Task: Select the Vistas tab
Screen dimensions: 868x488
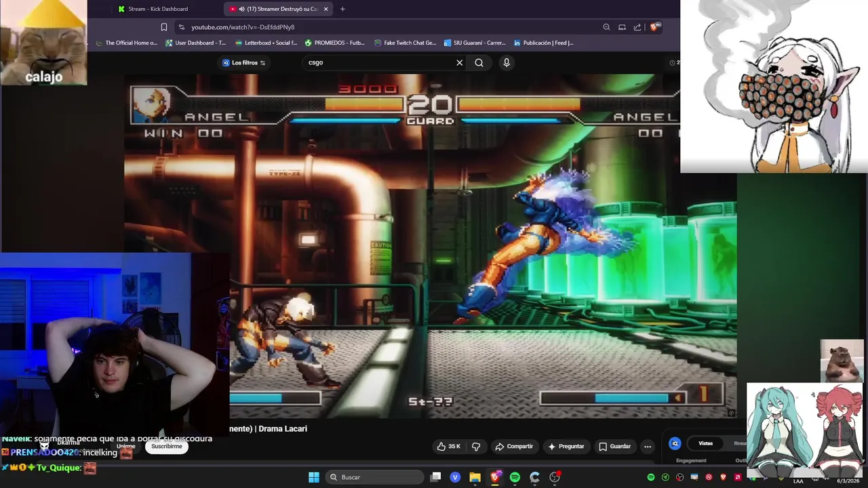Action: click(706, 443)
